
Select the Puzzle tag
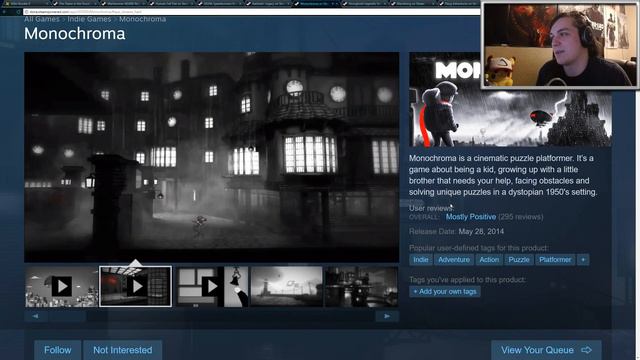click(519, 260)
